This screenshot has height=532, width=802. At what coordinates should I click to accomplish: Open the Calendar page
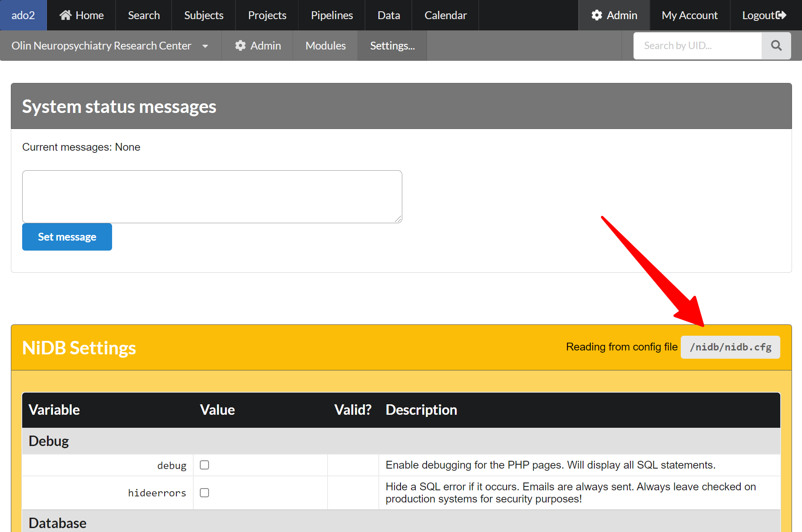pyautogui.click(x=445, y=15)
